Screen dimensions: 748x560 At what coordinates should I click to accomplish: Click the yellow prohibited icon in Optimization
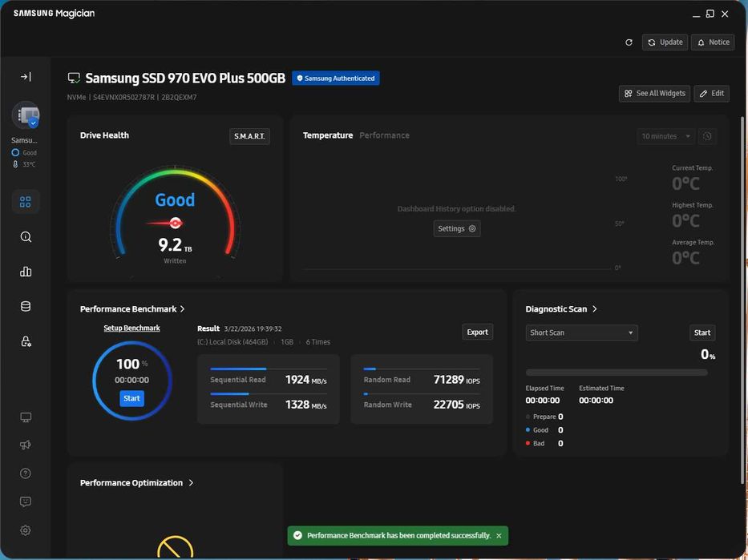click(175, 547)
